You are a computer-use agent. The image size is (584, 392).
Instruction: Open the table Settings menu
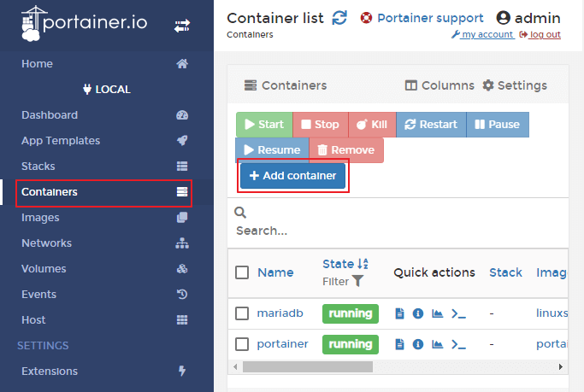[515, 85]
